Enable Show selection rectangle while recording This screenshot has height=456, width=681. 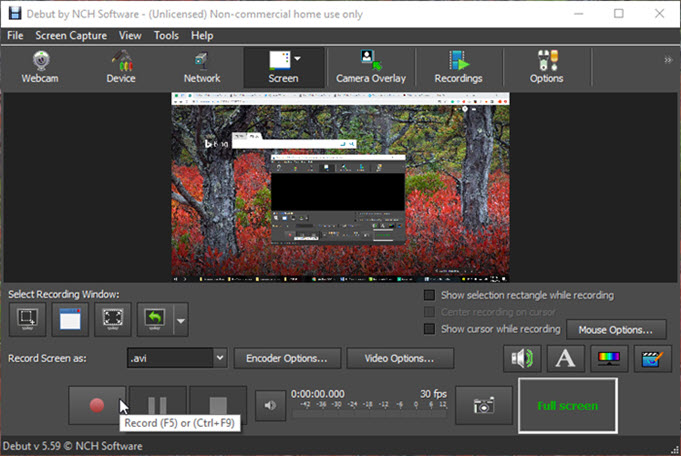click(x=430, y=296)
